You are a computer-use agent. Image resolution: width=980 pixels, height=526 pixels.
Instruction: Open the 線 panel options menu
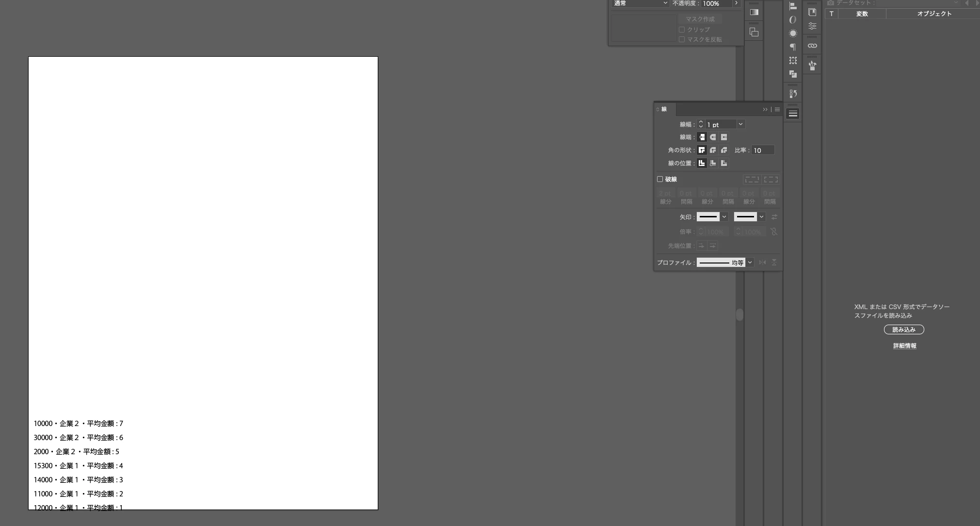pos(777,110)
